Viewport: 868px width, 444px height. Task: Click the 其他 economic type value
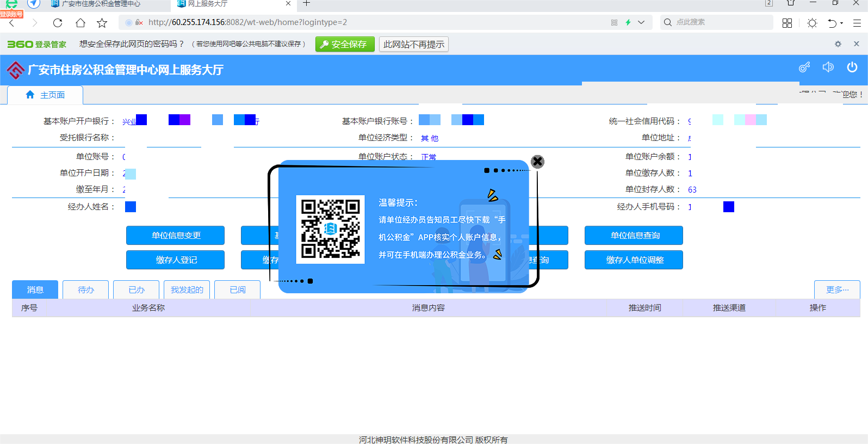[x=430, y=138]
